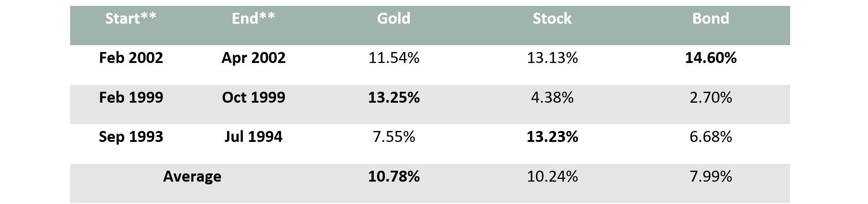The width and height of the screenshot is (868, 204).
Task: Click the Start** column header
Action: point(131,18)
